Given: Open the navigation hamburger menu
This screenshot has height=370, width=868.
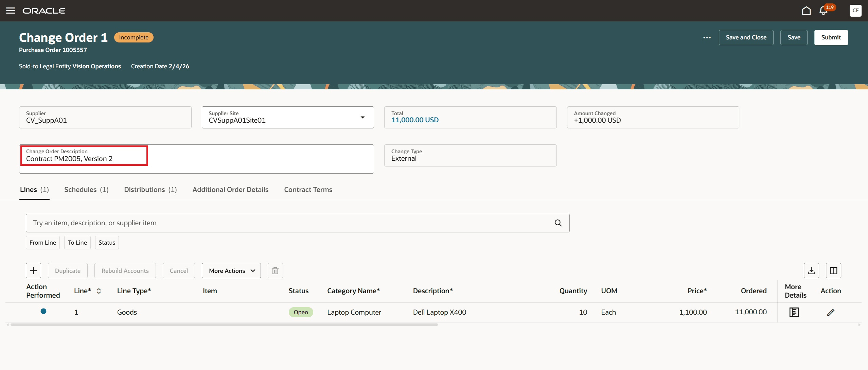Looking at the screenshot, I should click(11, 11).
